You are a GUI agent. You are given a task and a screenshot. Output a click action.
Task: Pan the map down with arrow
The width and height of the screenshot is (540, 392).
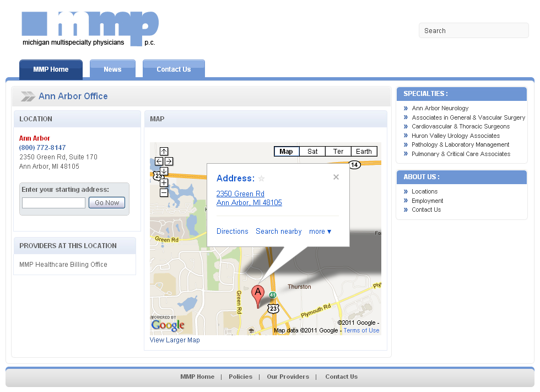tap(164, 171)
